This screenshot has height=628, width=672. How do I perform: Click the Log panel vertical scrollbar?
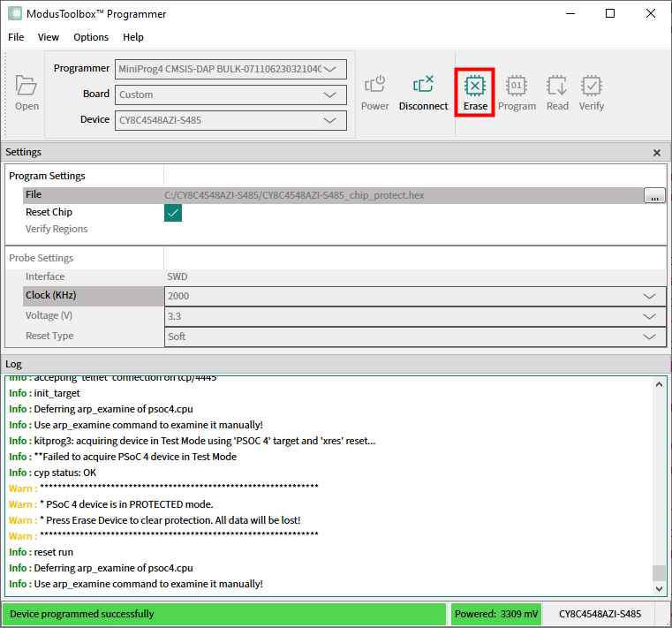[659, 477]
